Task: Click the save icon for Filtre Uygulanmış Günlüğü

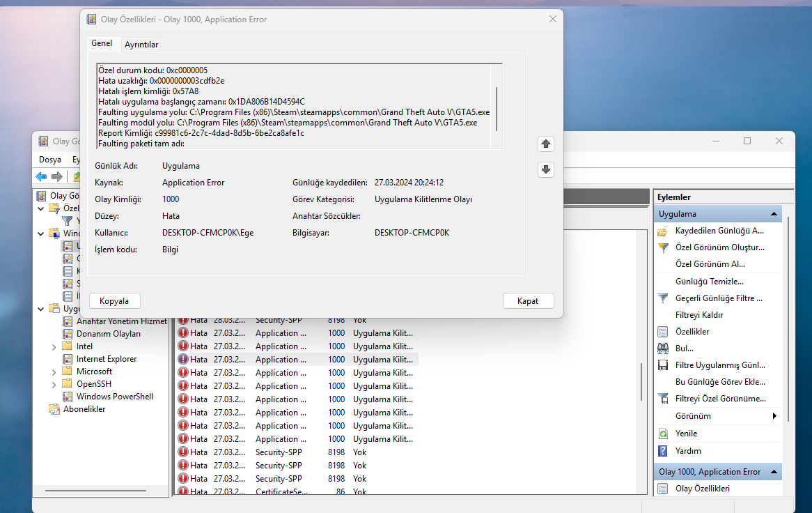Action: (663, 365)
